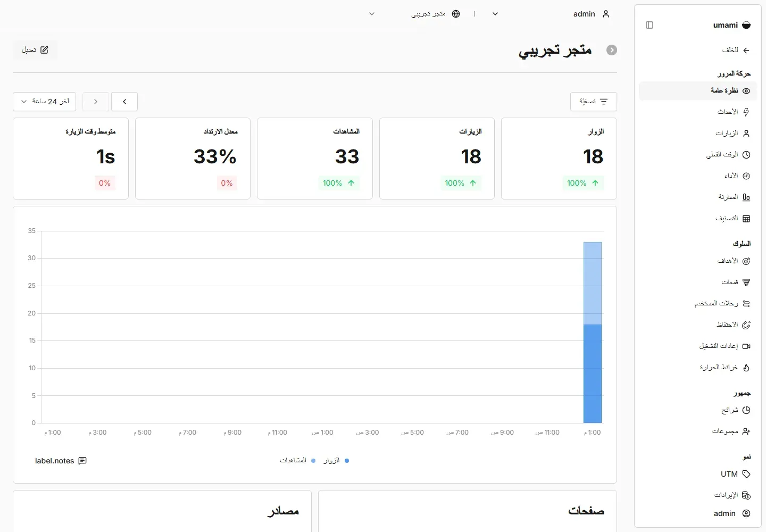Open التصنيف breakdown table icon

tap(746, 219)
